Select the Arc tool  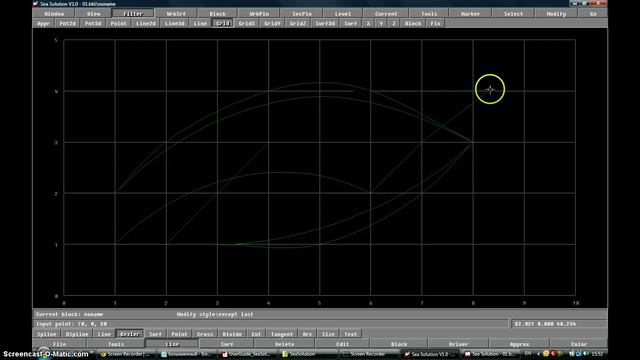click(x=307, y=334)
